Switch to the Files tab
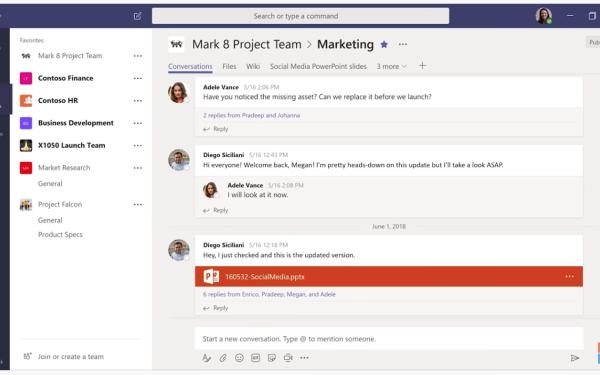Screen dimensions: 600x375 229,67
